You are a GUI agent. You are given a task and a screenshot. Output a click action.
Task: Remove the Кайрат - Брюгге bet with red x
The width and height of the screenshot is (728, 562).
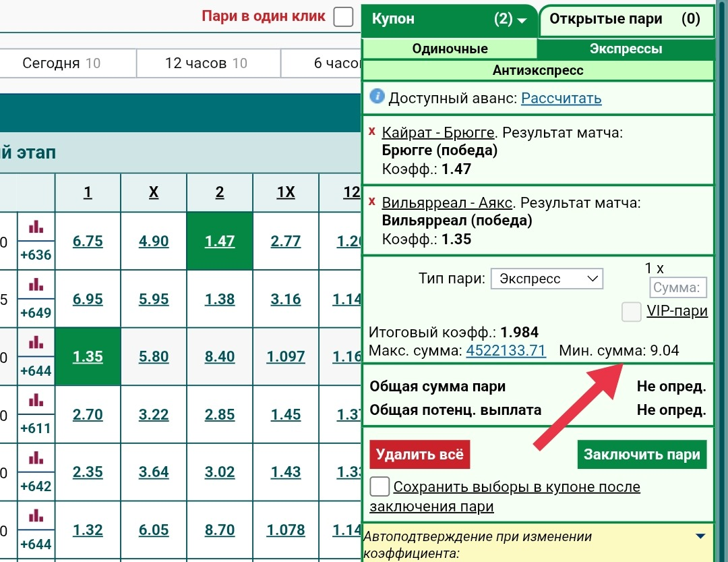[x=372, y=130]
